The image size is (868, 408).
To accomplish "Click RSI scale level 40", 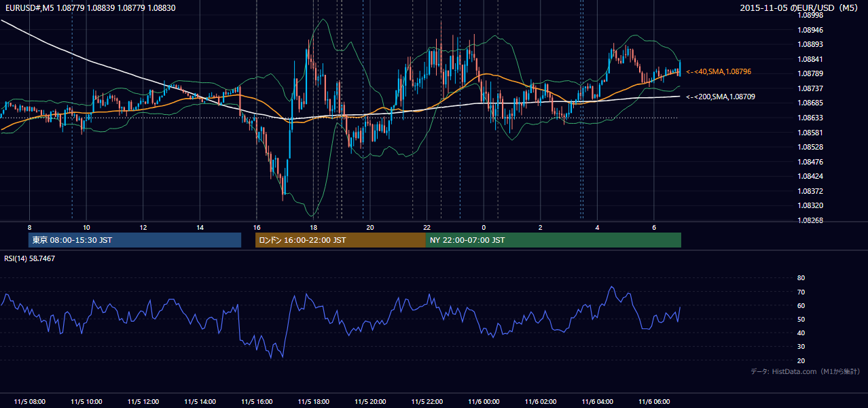I will click(801, 333).
